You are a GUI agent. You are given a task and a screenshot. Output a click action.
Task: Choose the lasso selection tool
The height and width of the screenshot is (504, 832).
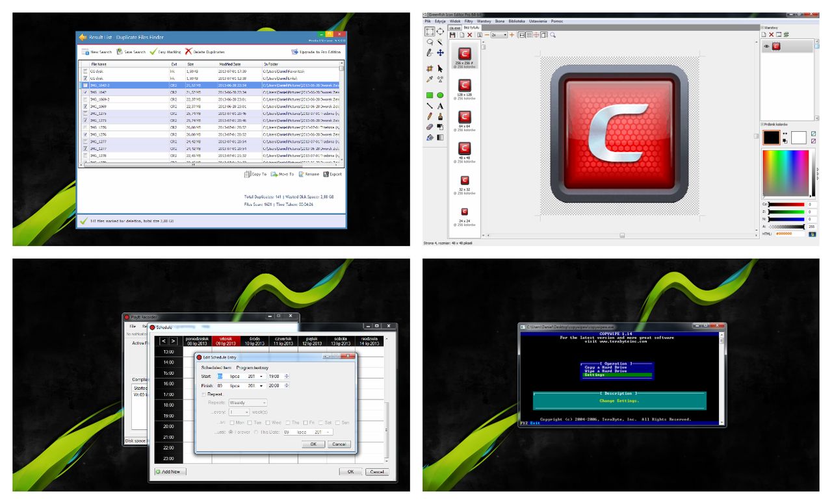(x=430, y=42)
